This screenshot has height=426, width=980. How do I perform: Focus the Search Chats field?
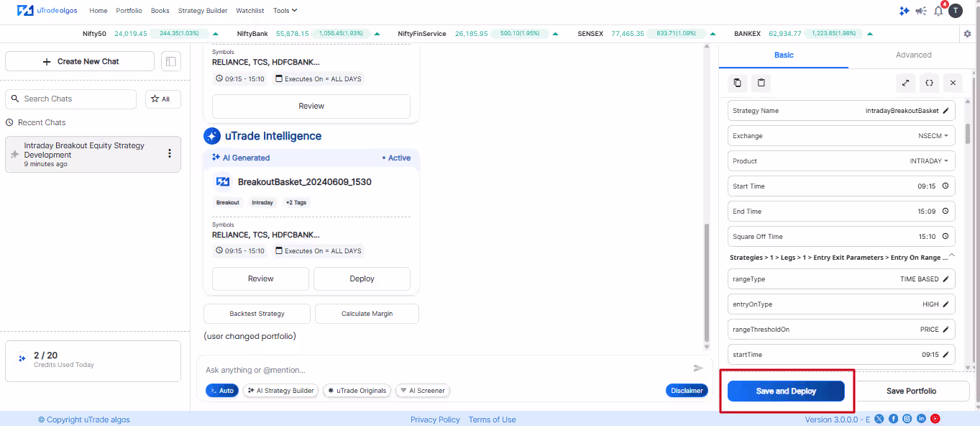point(70,99)
